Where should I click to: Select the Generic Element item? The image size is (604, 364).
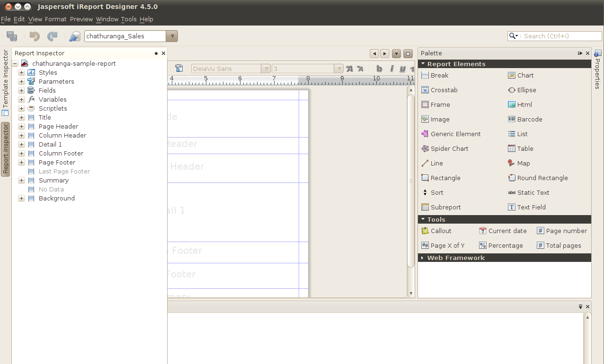pos(451,134)
